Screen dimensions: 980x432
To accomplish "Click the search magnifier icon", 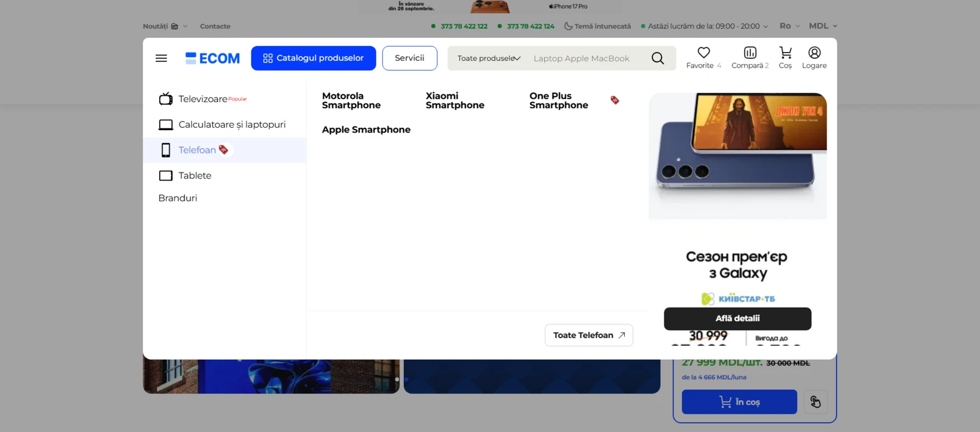I will [x=657, y=58].
